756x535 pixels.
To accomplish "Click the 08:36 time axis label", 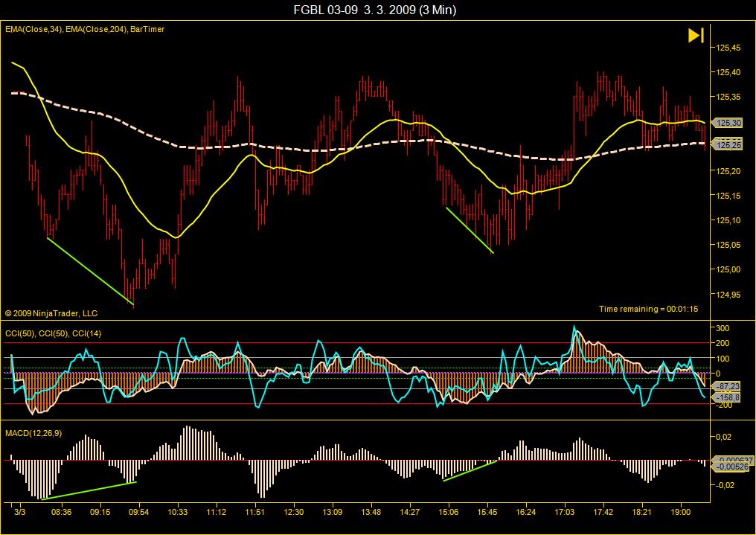I will (61, 512).
